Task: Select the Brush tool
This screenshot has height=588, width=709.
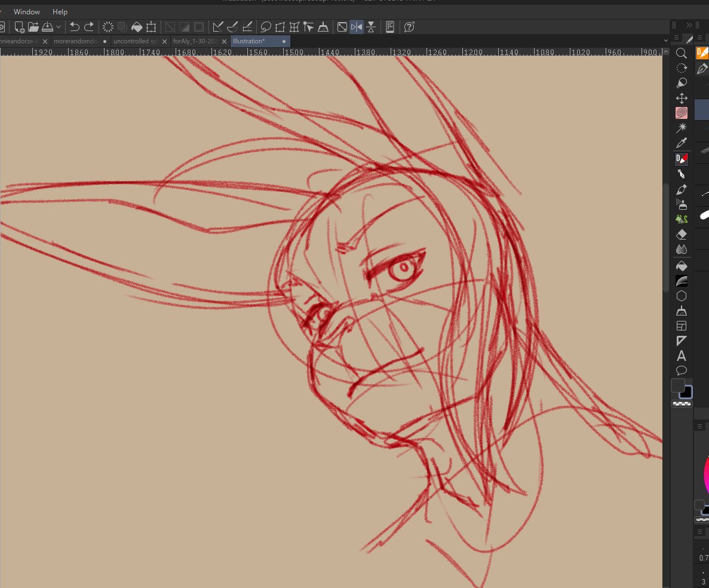Action: pos(682,189)
